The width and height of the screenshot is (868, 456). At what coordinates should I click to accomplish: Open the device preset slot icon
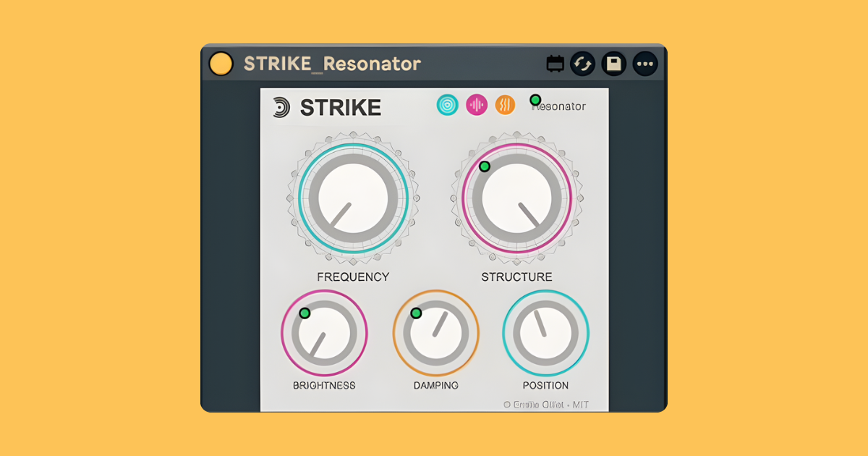(555, 64)
